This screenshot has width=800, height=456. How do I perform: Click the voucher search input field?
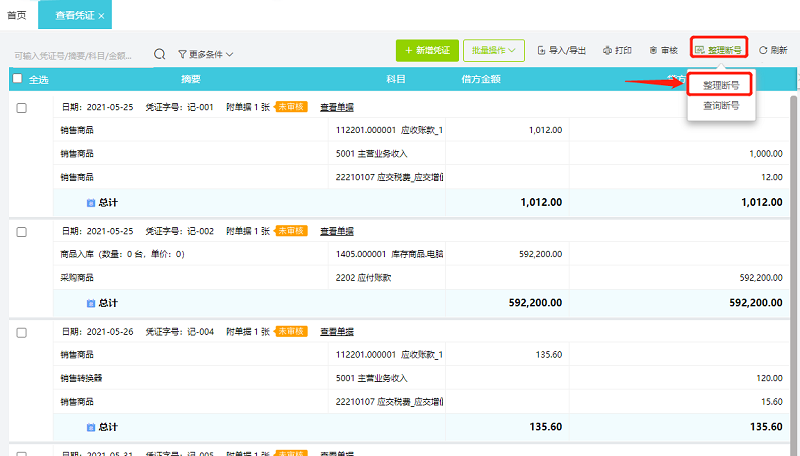[x=75, y=55]
